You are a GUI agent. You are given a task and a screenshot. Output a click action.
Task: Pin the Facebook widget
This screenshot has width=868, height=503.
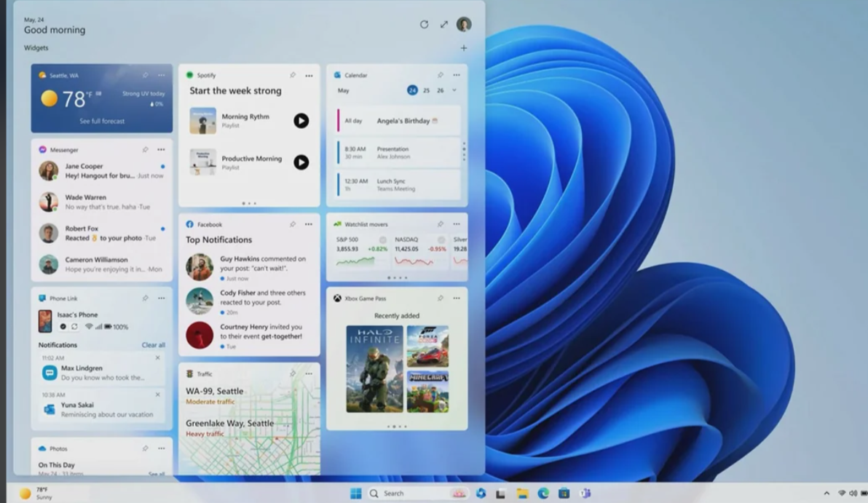click(x=292, y=224)
